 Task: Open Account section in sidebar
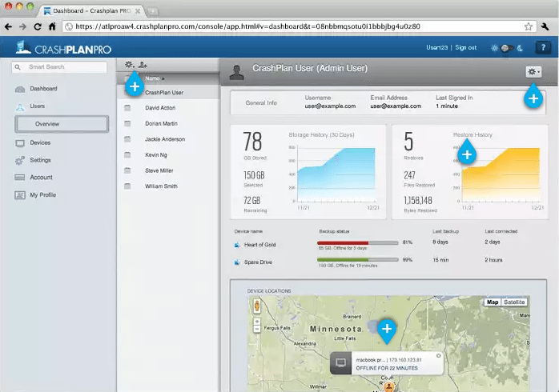pos(41,178)
